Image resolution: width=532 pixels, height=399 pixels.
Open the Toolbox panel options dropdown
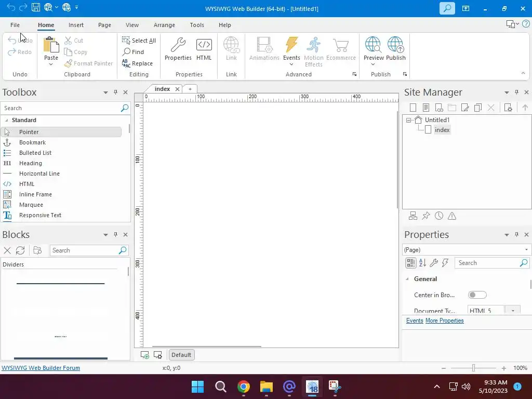pyautogui.click(x=105, y=92)
